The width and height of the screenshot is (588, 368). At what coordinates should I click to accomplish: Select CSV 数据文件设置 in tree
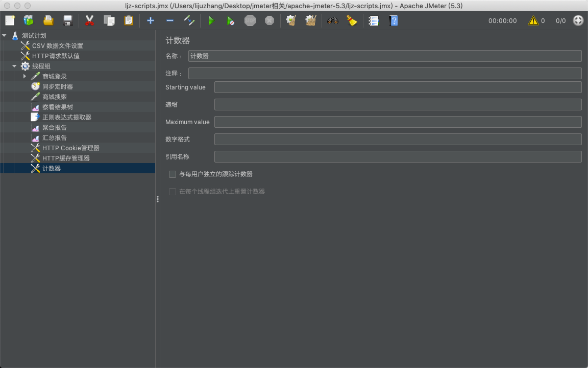(x=57, y=46)
